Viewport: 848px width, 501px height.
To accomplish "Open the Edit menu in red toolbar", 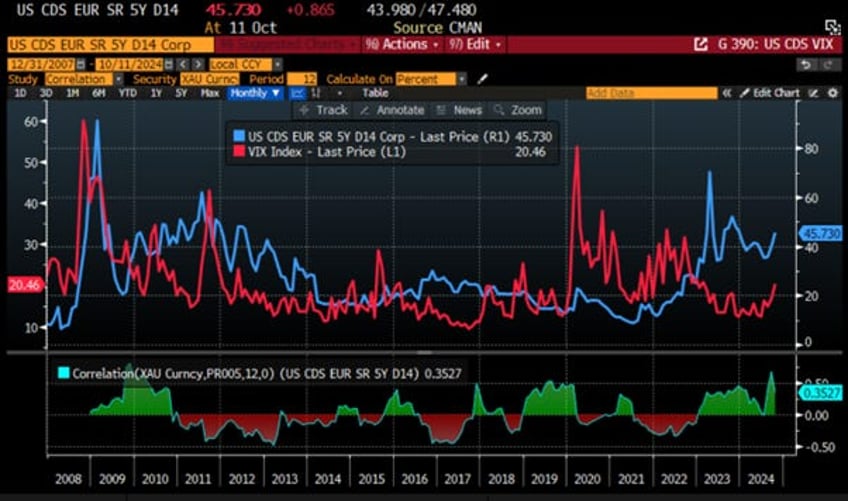I will tap(475, 44).
